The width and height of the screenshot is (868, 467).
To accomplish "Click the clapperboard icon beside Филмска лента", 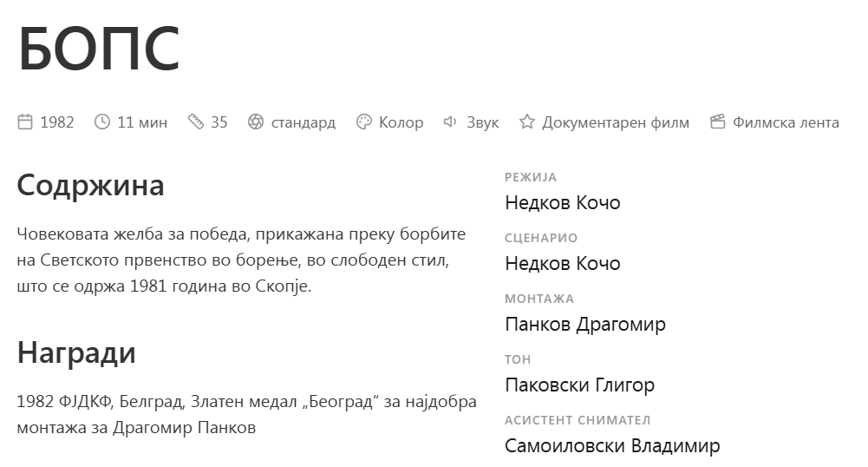I will click(x=717, y=122).
